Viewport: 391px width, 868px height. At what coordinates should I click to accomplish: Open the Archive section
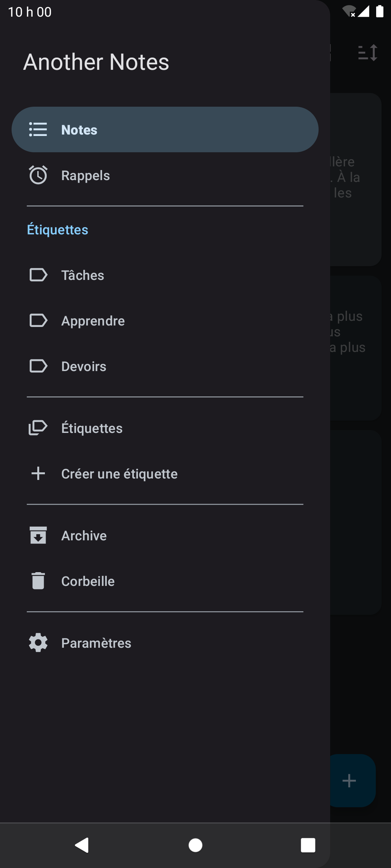[x=84, y=536]
